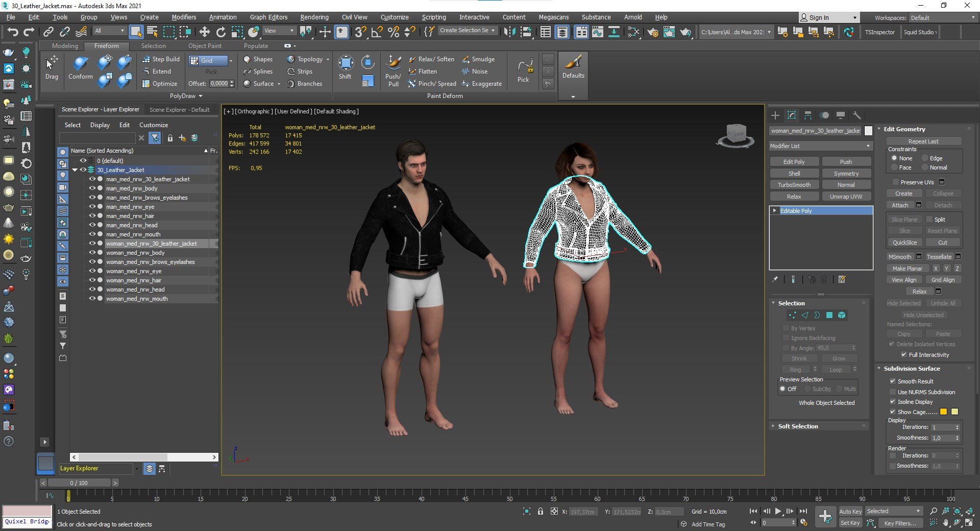Select the Push/Pull brush
This screenshot has height=531, width=980.
click(x=393, y=71)
